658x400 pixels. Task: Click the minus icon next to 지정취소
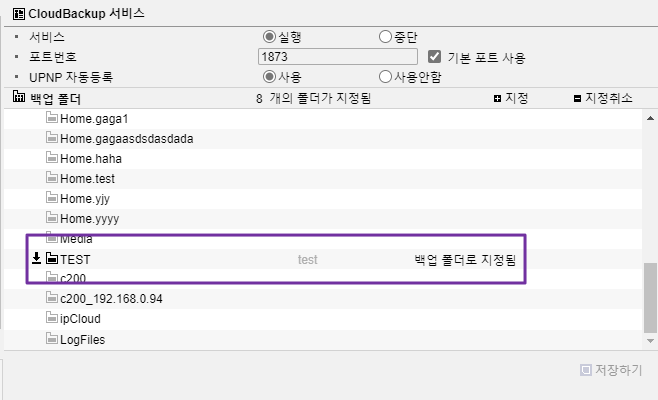tap(577, 99)
